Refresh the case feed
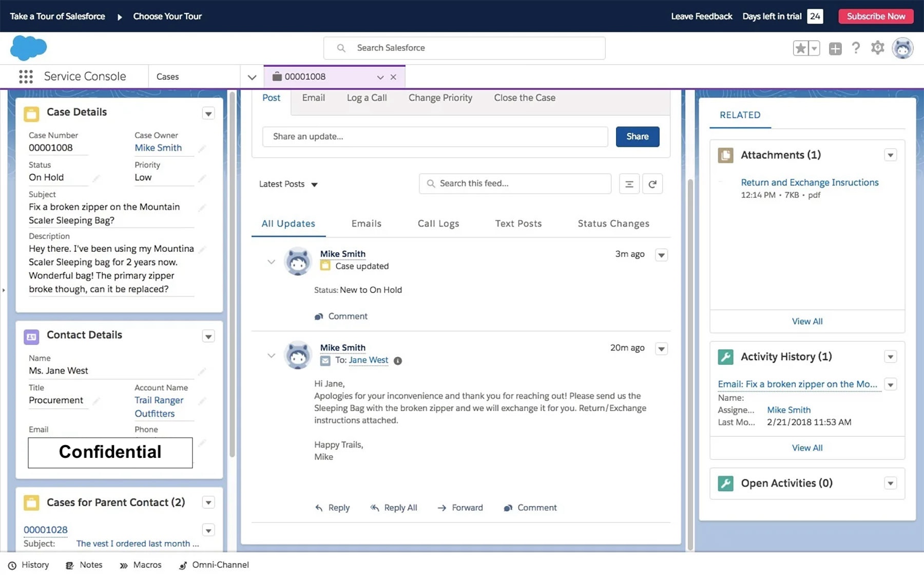This screenshot has height=578, width=924. [x=652, y=184]
